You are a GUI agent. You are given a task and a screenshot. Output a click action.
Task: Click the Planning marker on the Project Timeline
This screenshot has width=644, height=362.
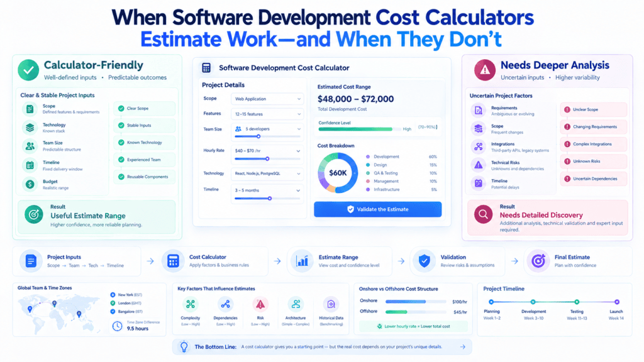(491, 302)
